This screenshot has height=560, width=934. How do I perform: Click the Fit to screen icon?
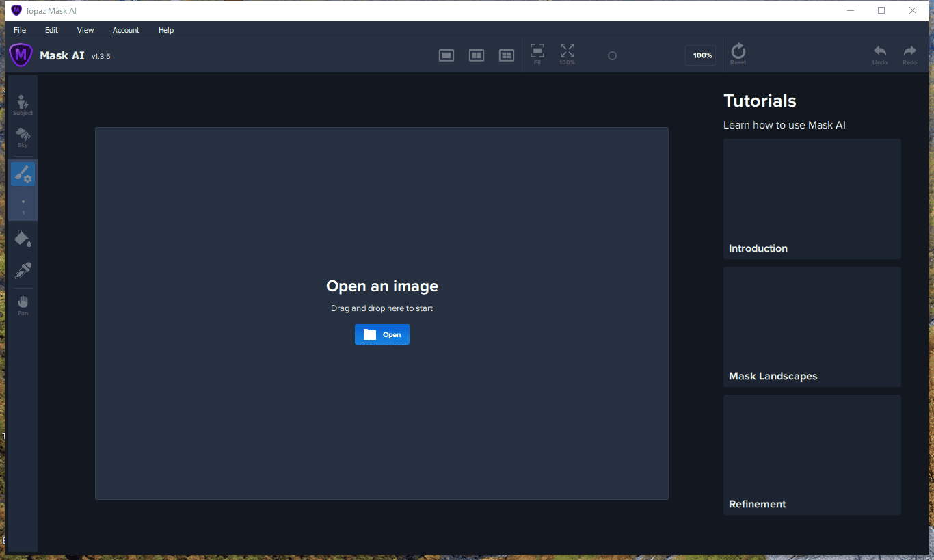pyautogui.click(x=537, y=54)
